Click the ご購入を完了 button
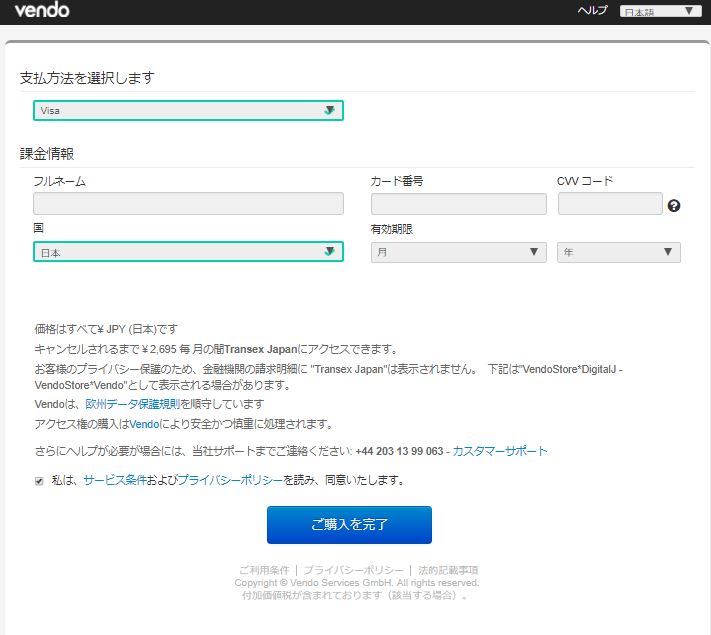Image resolution: width=711 pixels, height=635 pixels. pyautogui.click(x=349, y=525)
